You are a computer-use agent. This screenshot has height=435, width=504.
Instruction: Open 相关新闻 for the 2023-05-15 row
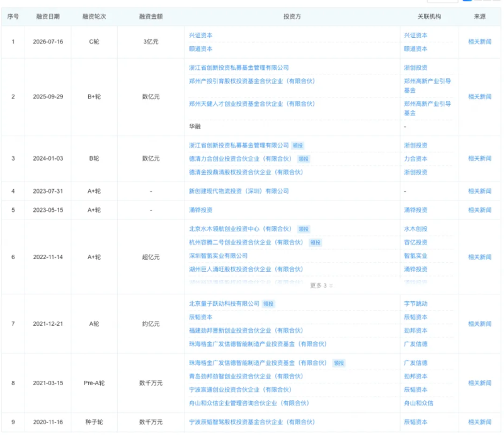479,210
